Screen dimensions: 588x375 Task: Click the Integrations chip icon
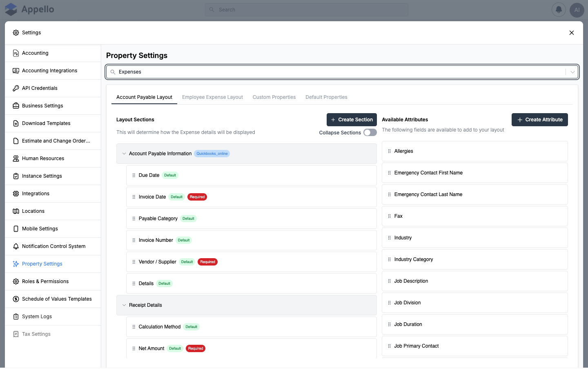click(x=16, y=194)
